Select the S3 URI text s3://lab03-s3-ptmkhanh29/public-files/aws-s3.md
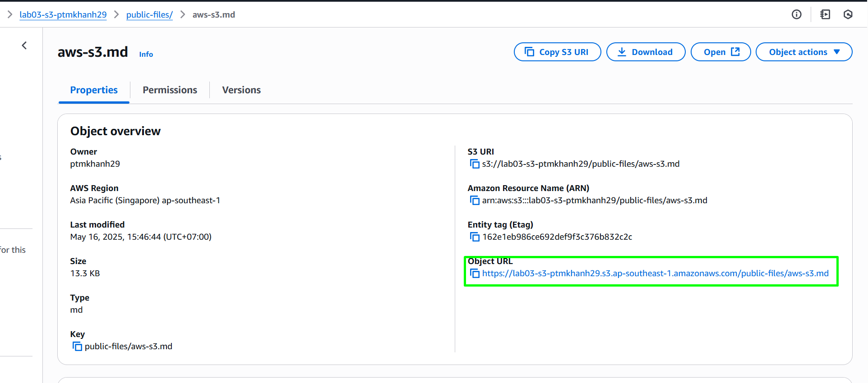 (581, 164)
